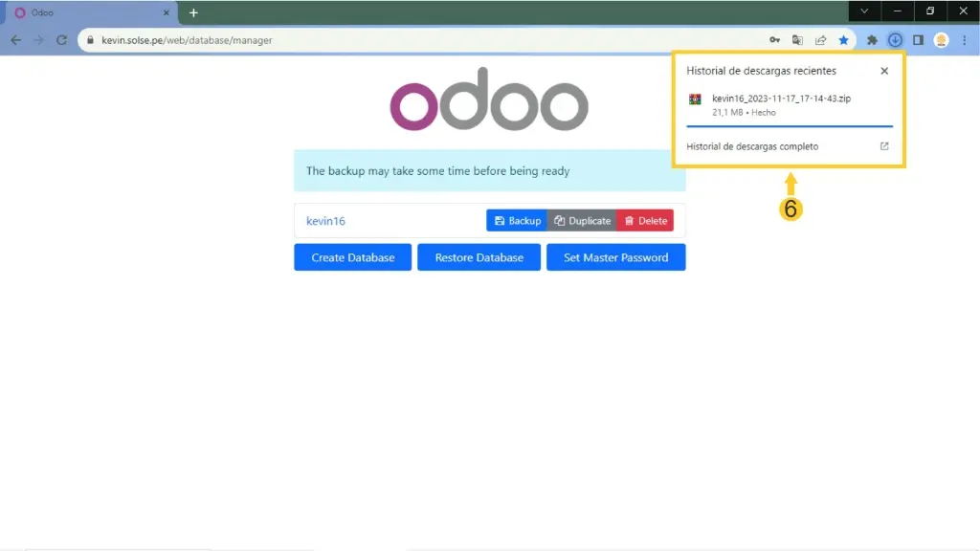Screen dimensions: 980x551
Task: Reload the current page
Action: pyautogui.click(x=61, y=40)
